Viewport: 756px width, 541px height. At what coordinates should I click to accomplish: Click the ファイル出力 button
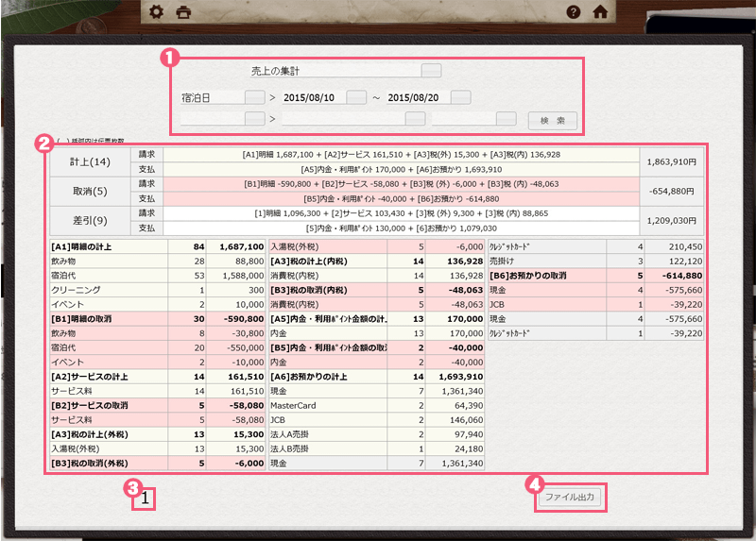click(x=570, y=497)
